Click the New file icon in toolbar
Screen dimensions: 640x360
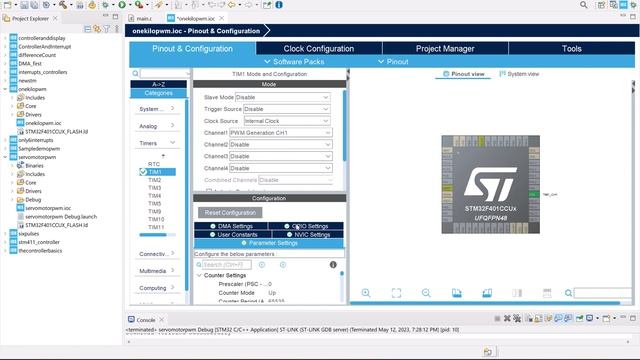(7, 5)
